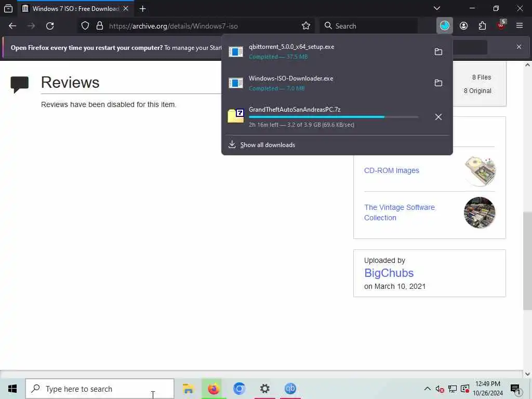The image size is (532, 399).
Task: Open the taskbar clock and date
Action: (487, 389)
